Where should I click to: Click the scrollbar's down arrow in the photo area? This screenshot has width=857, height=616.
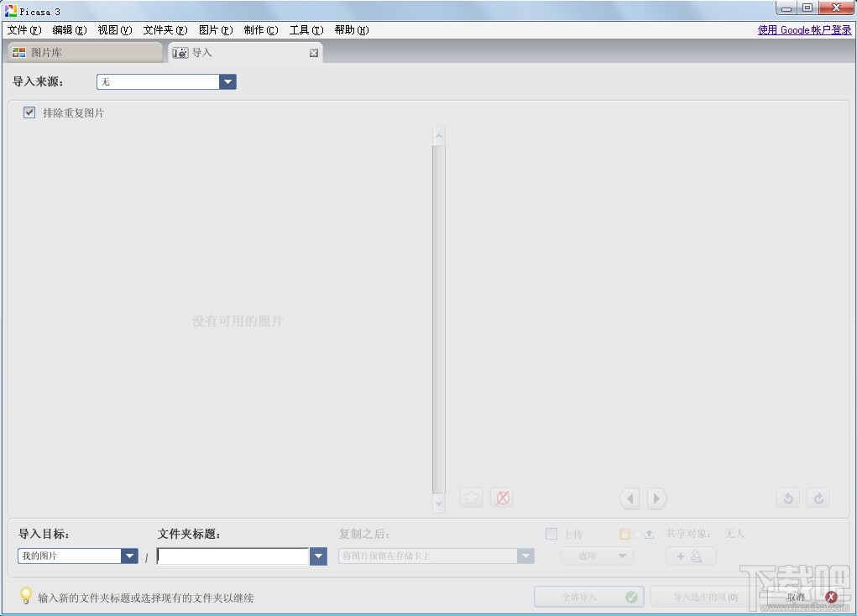click(x=439, y=504)
